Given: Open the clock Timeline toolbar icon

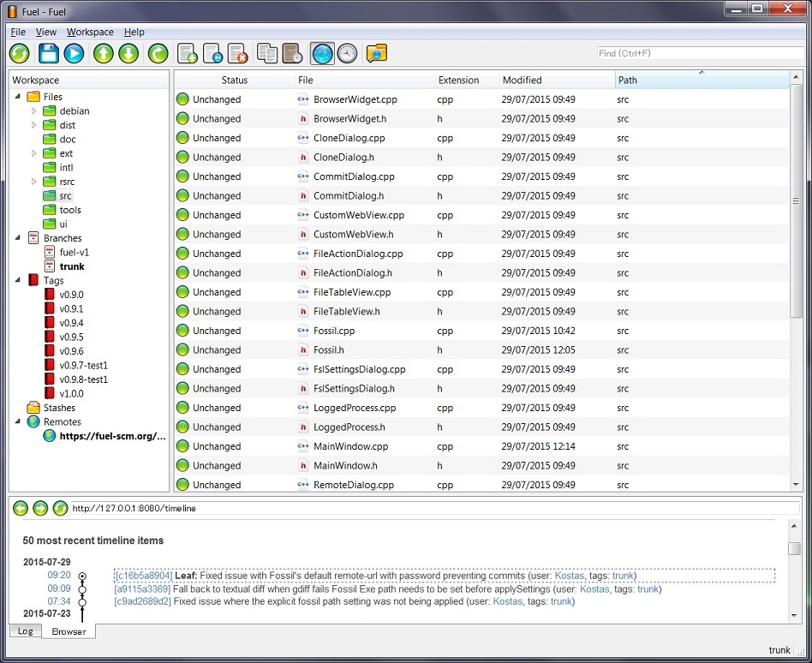Looking at the screenshot, I should pyautogui.click(x=347, y=53).
